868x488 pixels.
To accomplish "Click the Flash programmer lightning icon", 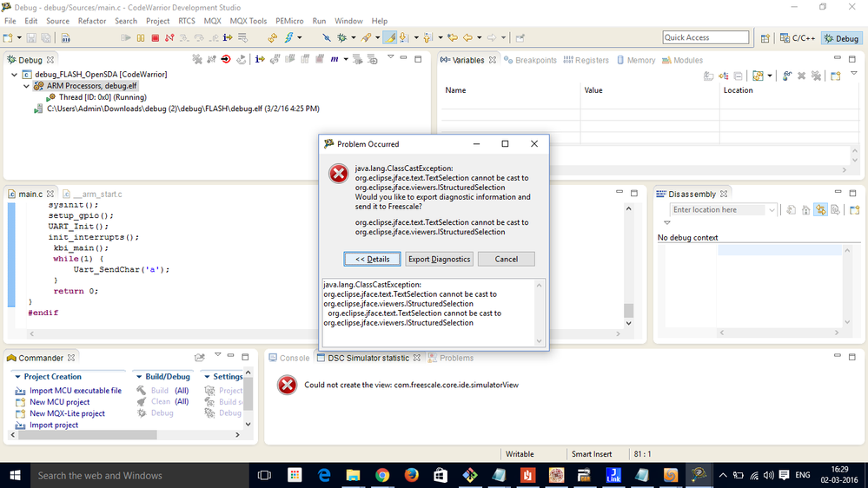I will tap(289, 37).
